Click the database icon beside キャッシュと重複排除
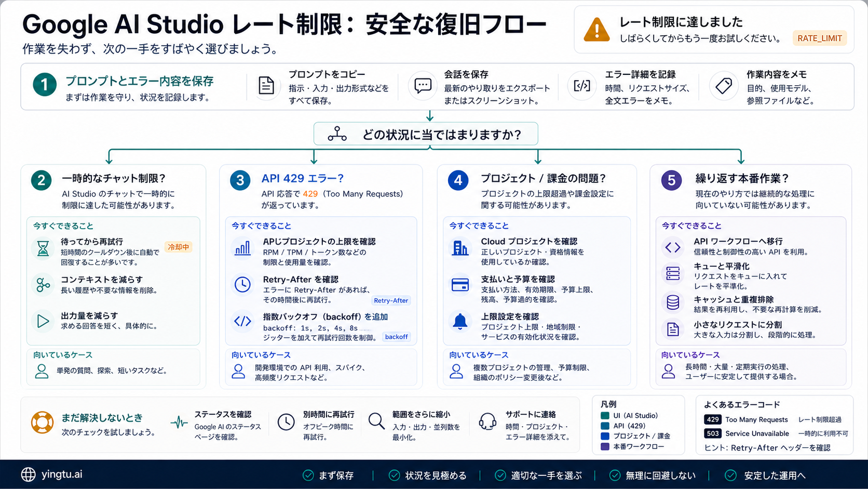This screenshot has width=868, height=489. coord(673,302)
